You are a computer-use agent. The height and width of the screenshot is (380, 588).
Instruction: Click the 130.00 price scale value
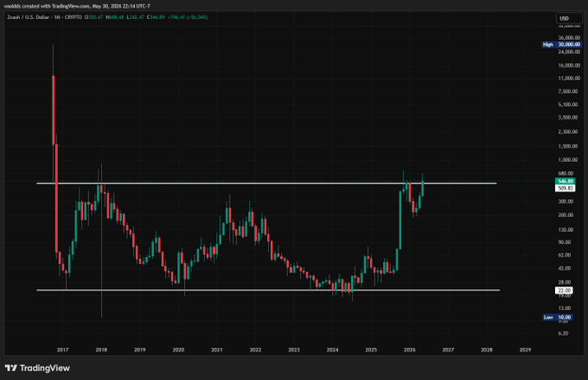point(566,229)
